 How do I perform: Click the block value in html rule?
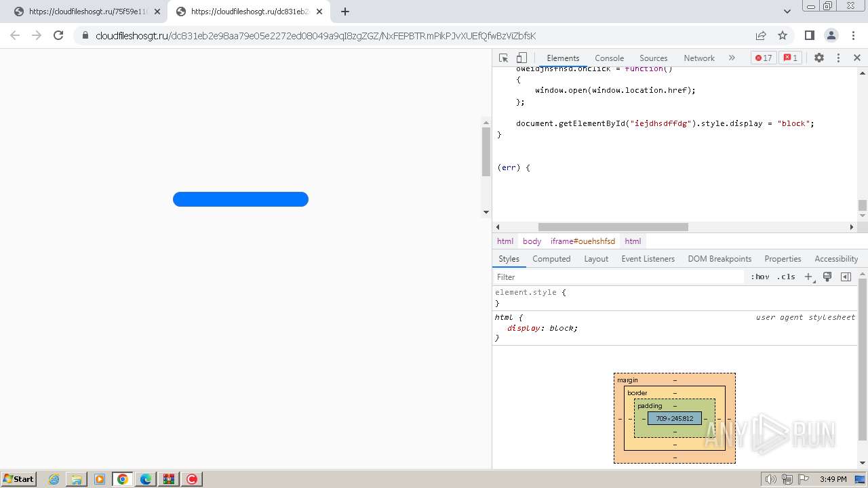[562, 328]
